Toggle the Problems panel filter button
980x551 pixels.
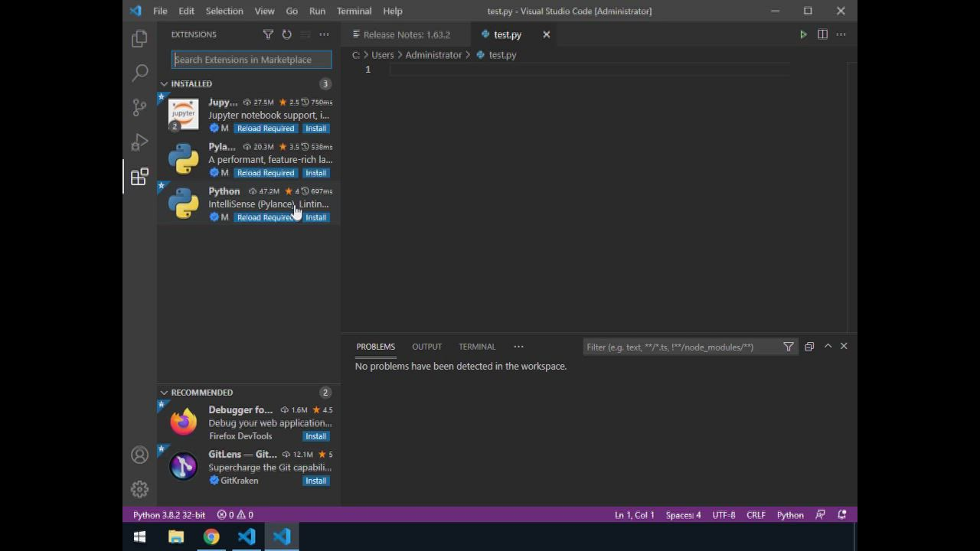789,347
